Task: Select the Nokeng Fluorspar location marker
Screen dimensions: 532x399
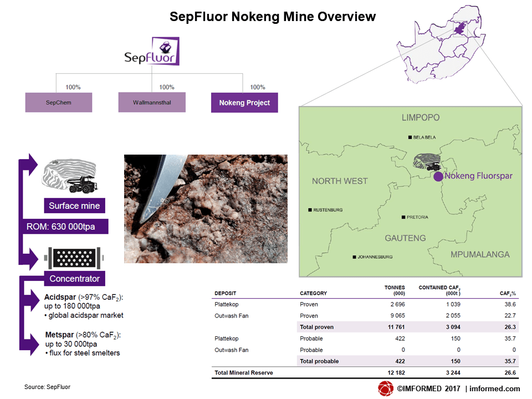Action: coord(439,176)
